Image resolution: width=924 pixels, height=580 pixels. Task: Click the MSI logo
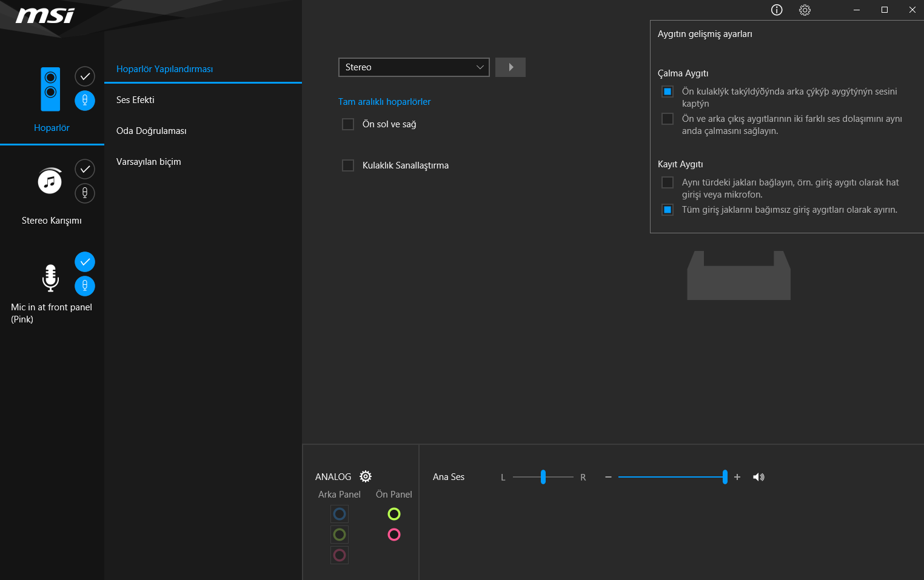click(45, 15)
